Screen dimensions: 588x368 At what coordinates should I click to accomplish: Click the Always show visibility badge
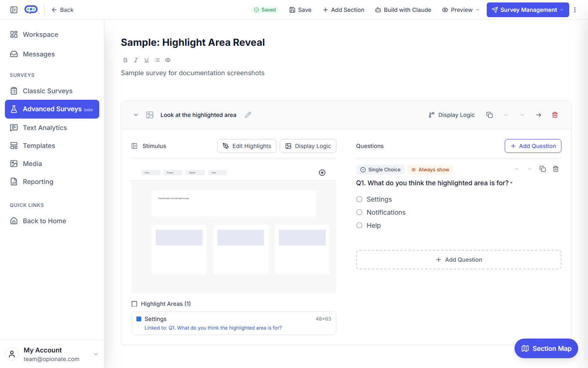click(x=430, y=170)
